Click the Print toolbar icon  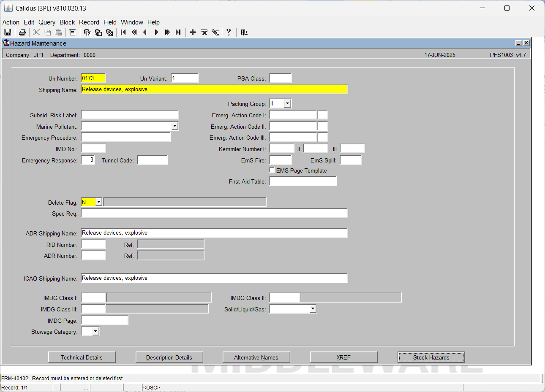point(22,32)
